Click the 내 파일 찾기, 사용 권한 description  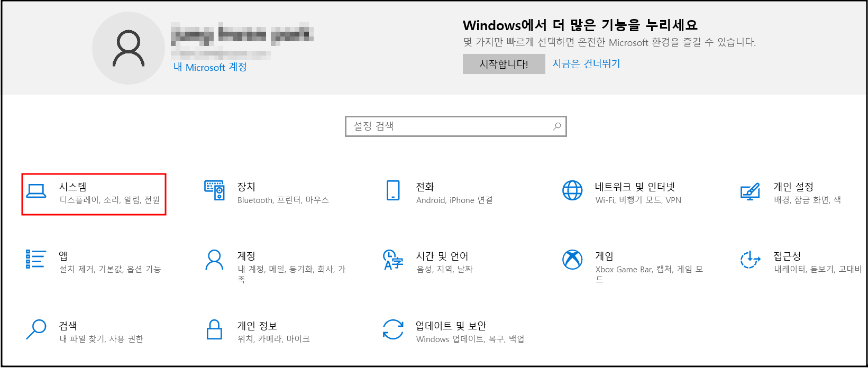(x=101, y=339)
